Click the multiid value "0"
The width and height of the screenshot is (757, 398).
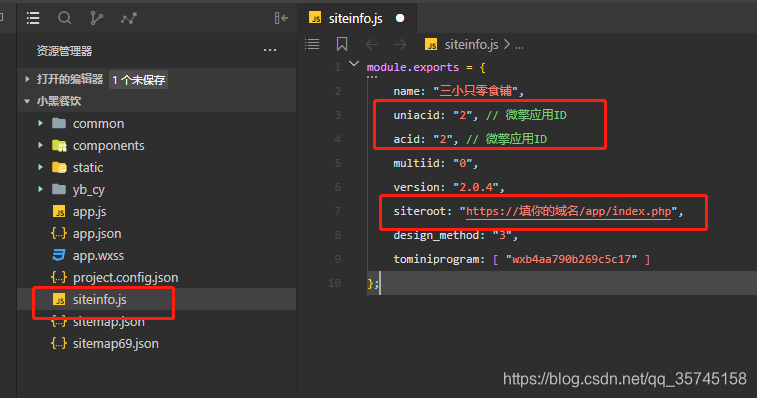[462, 163]
